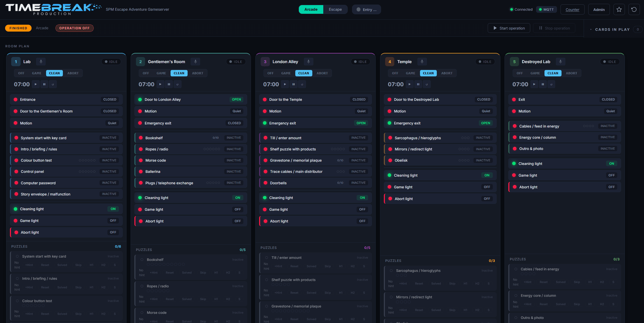Click the Lab microphone icon

41,62
